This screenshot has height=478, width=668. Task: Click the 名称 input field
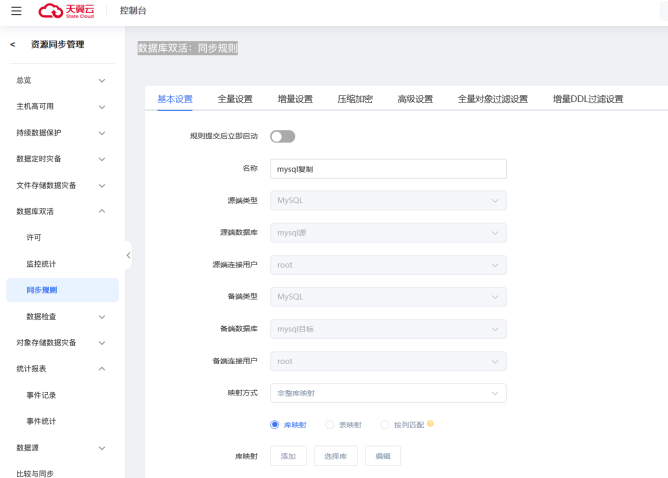(388, 169)
